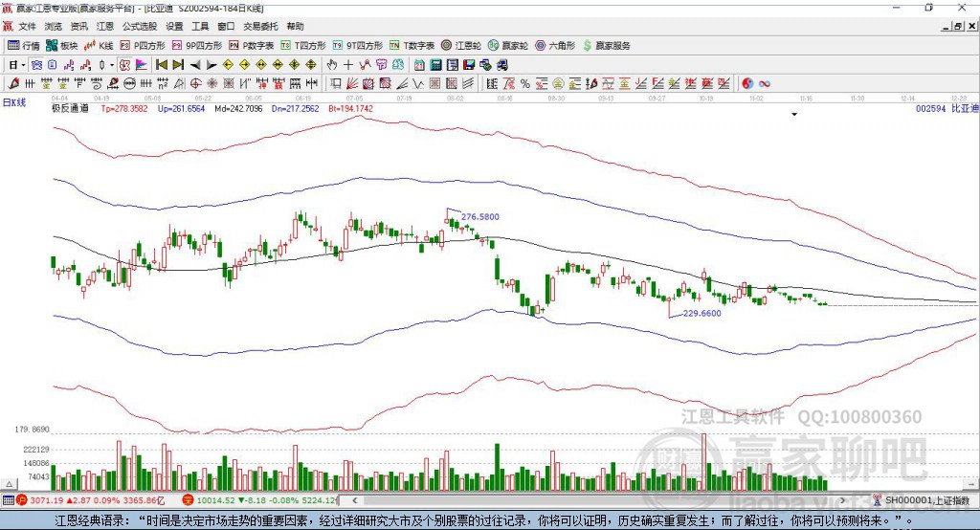Open the 江恩 menu
The width and height of the screenshot is (980, 530).
105,26
